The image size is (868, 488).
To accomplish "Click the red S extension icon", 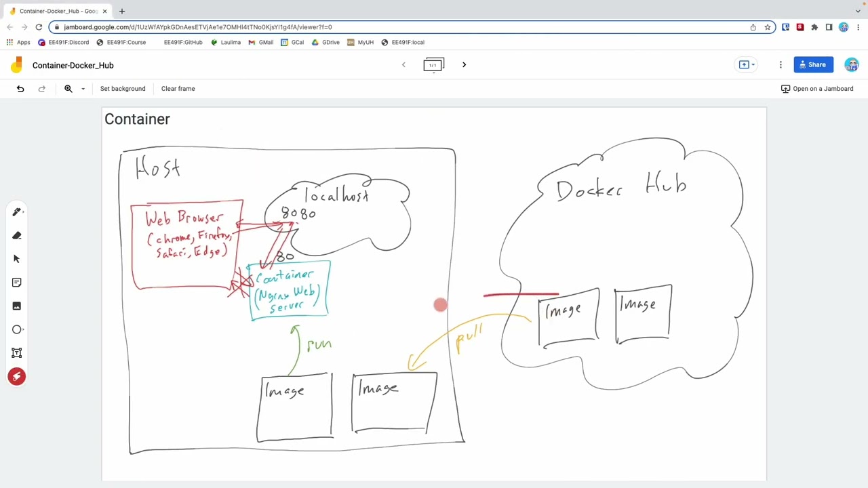I will (x=800, y=27).
